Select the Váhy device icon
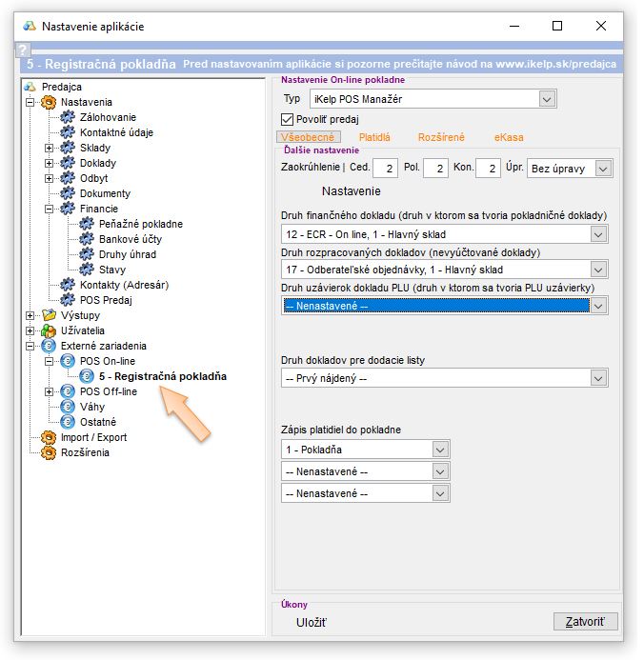 pos(67,407)
